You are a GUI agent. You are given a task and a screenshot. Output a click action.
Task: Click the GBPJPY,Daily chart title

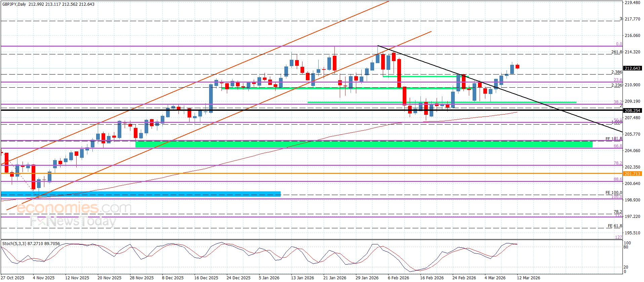[x=16, y=4]
